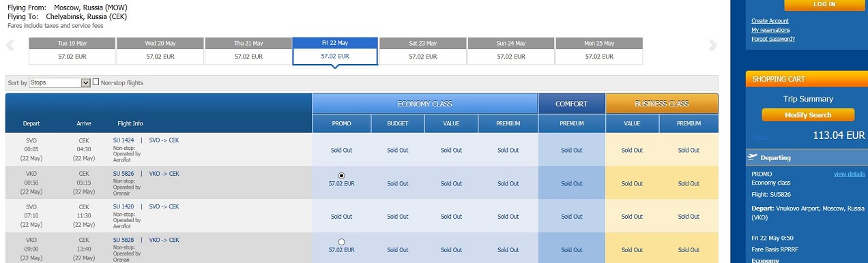Go to previous dates with left arrow
Image resolution: width=868 pixels, height=263 pixels.
click(10, 46)
